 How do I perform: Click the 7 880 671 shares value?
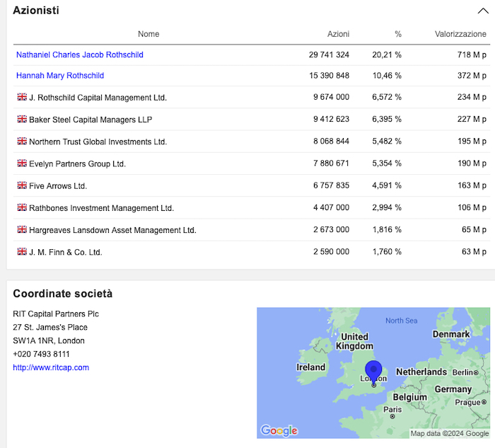[331, 163]
